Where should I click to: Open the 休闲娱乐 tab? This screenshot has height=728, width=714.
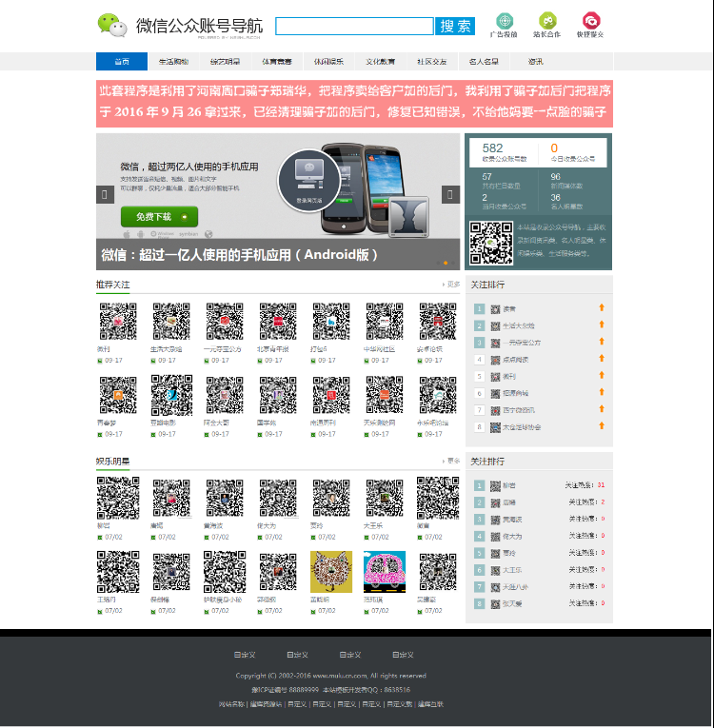[x=328, y=62]
